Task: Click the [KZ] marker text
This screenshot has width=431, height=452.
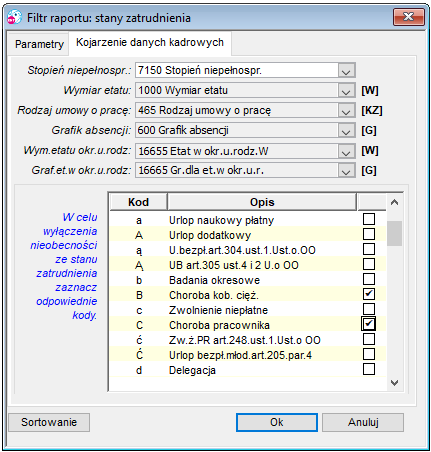Action: pos(372,110)
